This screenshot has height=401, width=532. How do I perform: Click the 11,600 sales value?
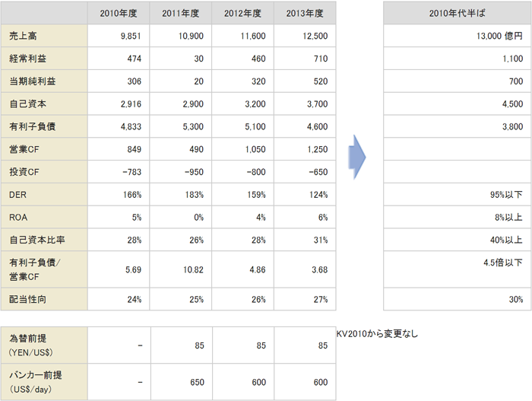coord(253,36)
